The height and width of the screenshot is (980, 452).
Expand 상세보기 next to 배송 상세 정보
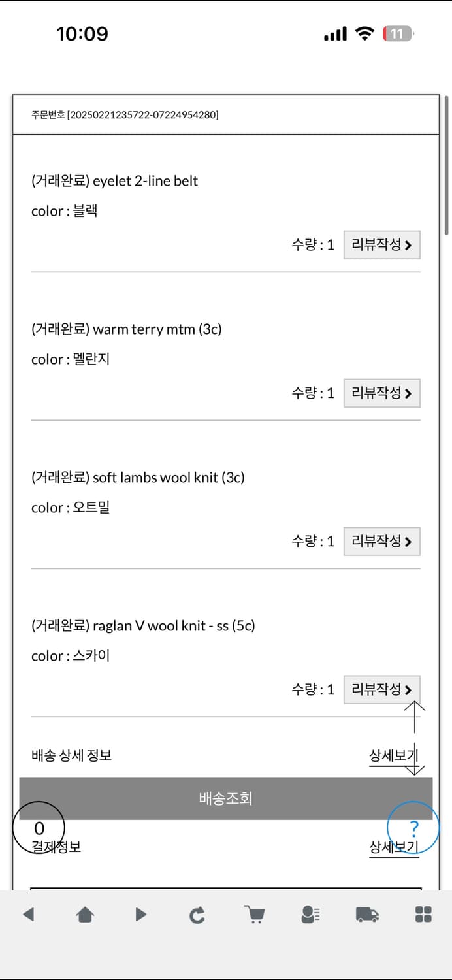394,755
